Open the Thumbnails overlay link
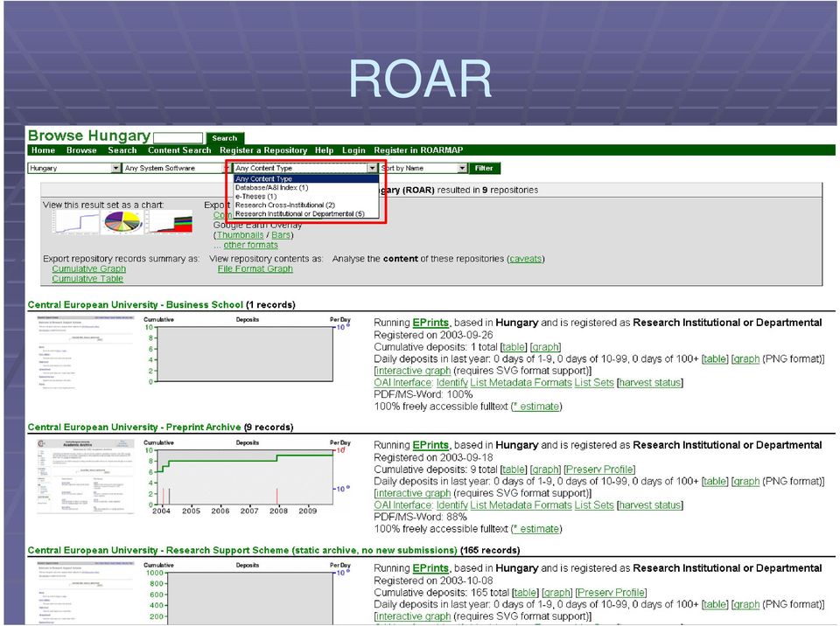This screenshot has height=626, width=840. coord(241,235)
